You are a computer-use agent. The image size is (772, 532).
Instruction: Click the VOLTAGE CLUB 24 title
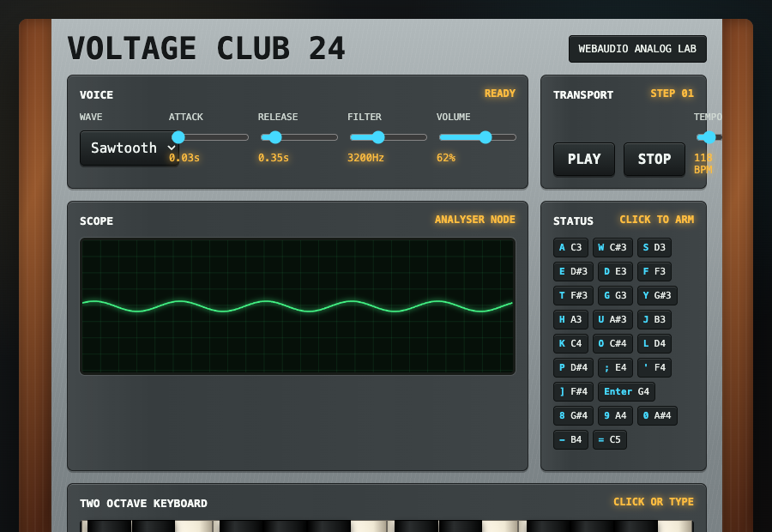pyautogui.click(x=206, y=48)
